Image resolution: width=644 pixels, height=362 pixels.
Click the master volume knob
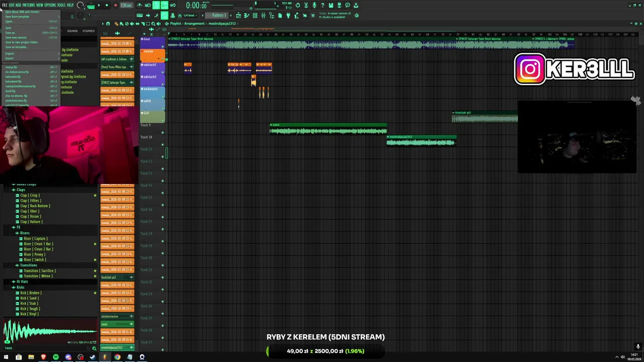[x=80, y=5]
